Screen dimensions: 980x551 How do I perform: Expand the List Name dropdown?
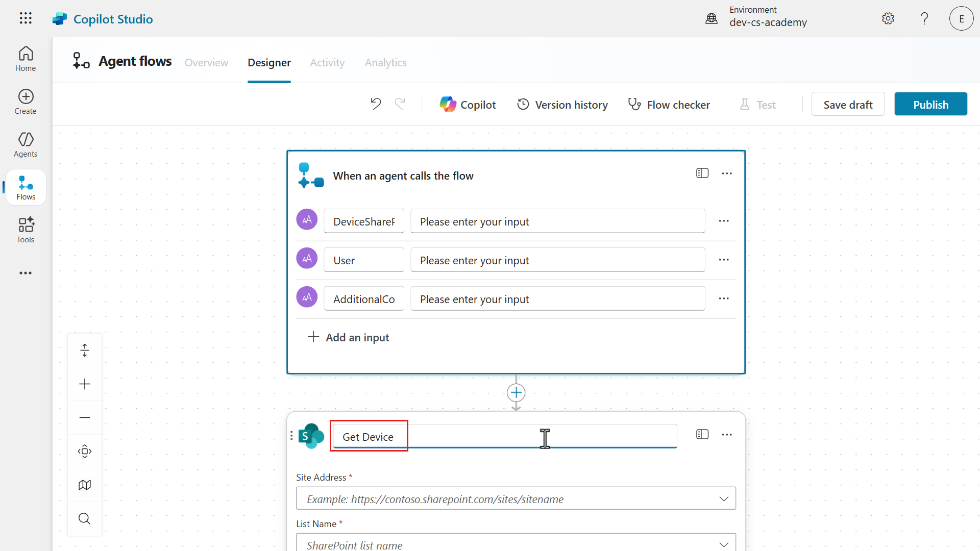click(x=723, y=544)
